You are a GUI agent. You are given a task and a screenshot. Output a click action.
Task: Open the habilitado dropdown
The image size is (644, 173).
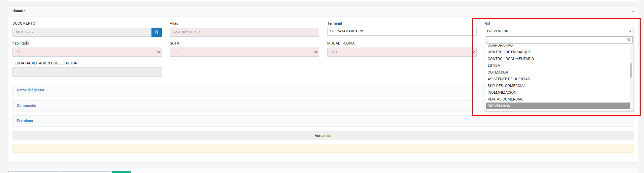coord(87,52)
